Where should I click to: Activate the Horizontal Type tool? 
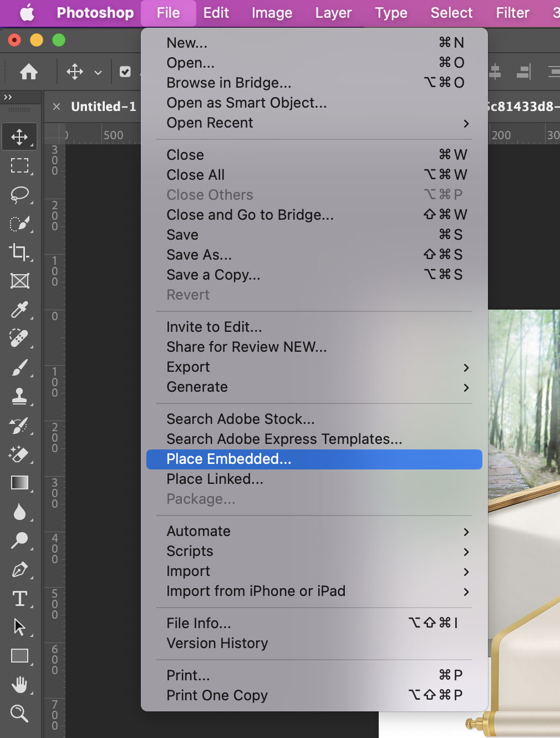tap(20, 598)
